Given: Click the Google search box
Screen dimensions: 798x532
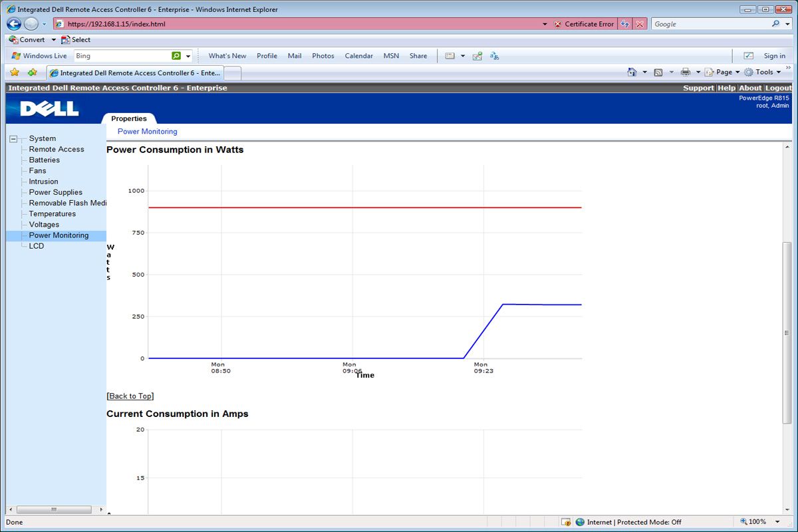Looking at the screenshot, I should [x=710, y=24].
